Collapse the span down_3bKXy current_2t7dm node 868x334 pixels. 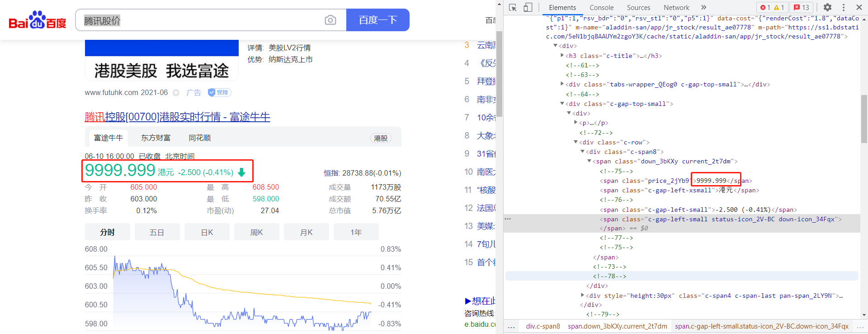[x=590, y=161]
